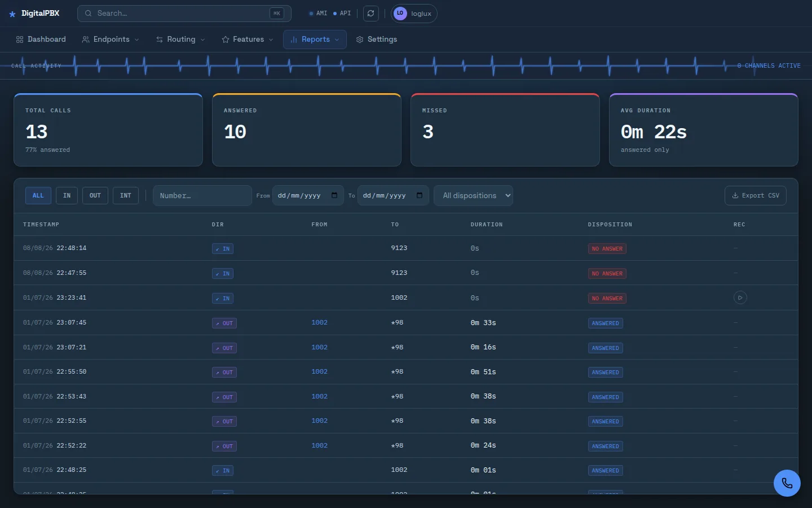The height and width of the screenshot is (508, 812).
Task: Play the recording for the 23:23:41 call
Action: point(740,297)
